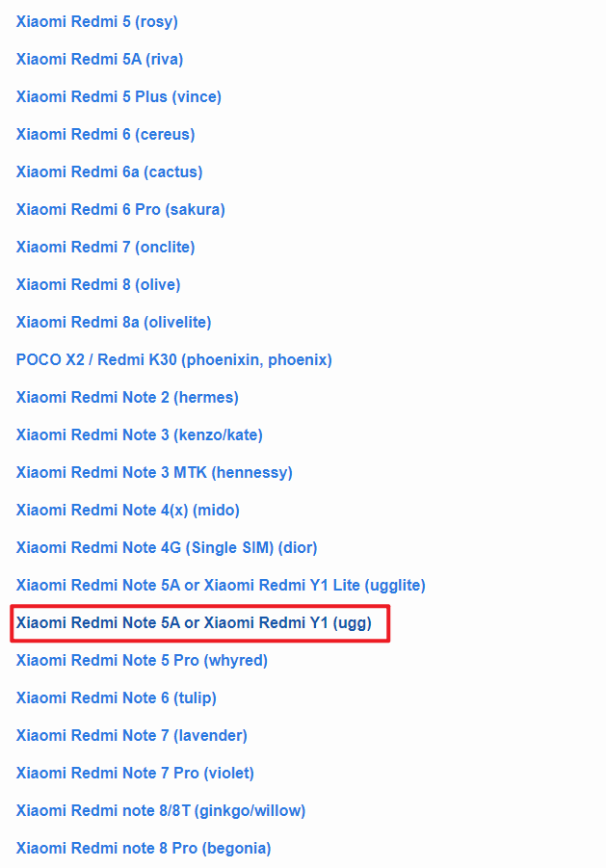Open Xiaomi Redmi 8a (olivelite) link
The height and width of the screenshot is (868, 606).
(114, 323)
